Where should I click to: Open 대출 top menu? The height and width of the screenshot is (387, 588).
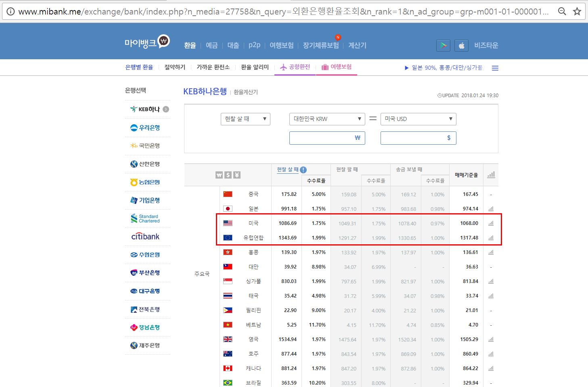(x=233, y=46)
